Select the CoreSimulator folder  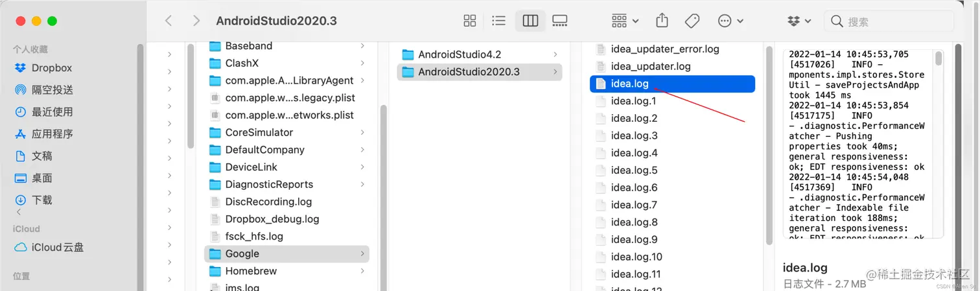click(286, 132)
